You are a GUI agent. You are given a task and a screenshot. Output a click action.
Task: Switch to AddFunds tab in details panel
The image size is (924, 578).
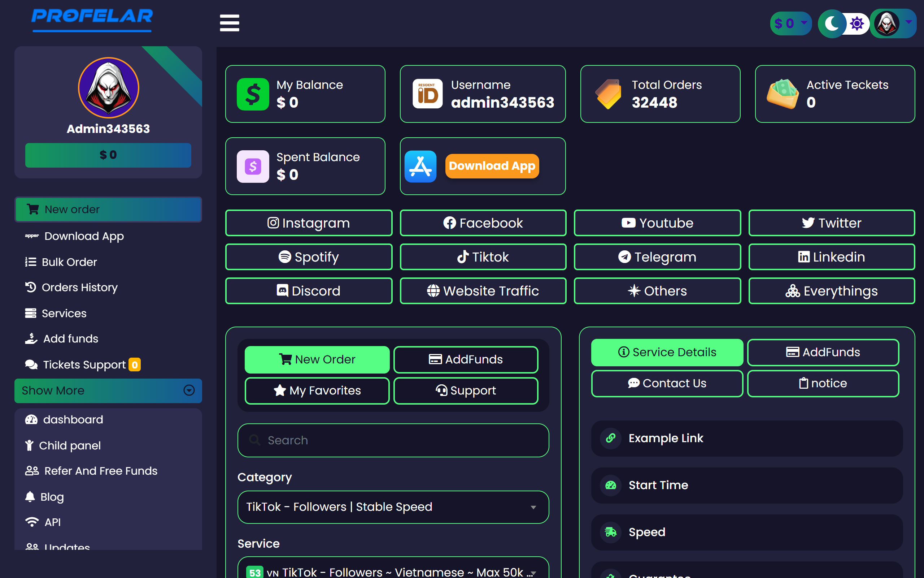pos(823,352)
